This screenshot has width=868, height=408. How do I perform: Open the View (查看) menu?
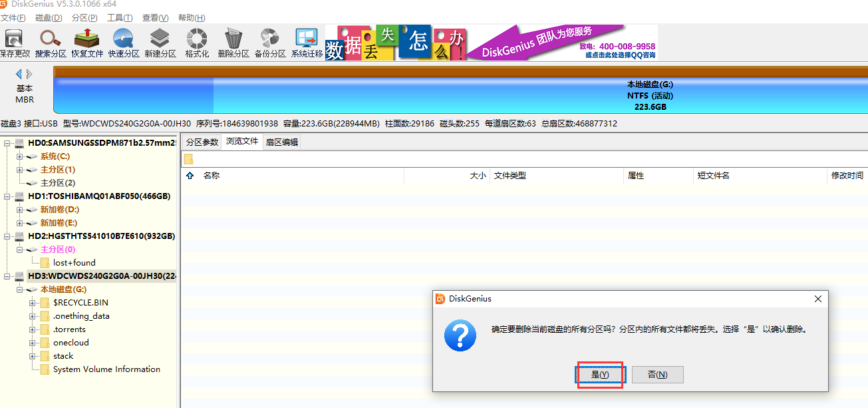[x=156, y=18]
